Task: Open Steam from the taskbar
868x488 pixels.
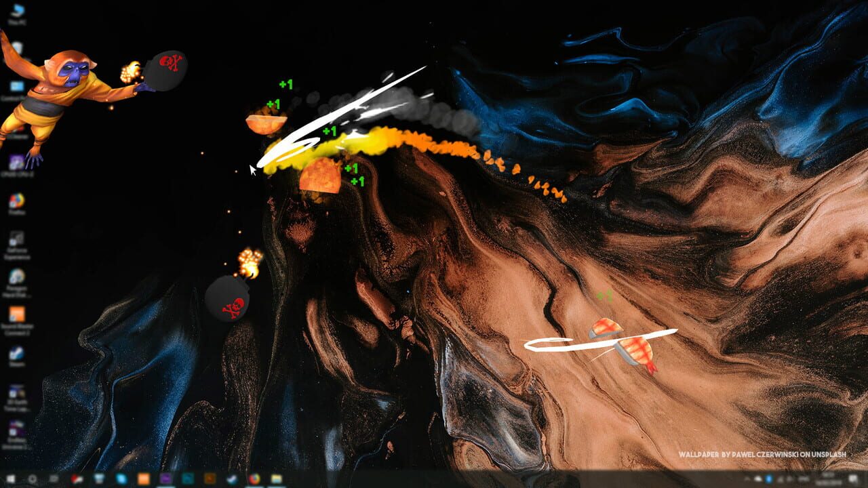Action: point(231,479)
